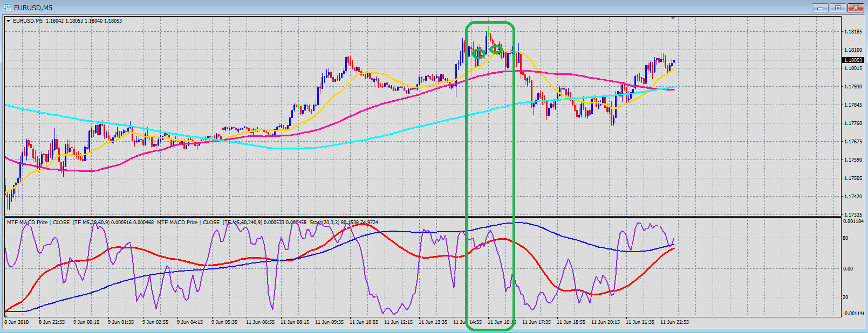
Task: Click the 11 Jun 09:35 time label
Action: coord(330,322)
